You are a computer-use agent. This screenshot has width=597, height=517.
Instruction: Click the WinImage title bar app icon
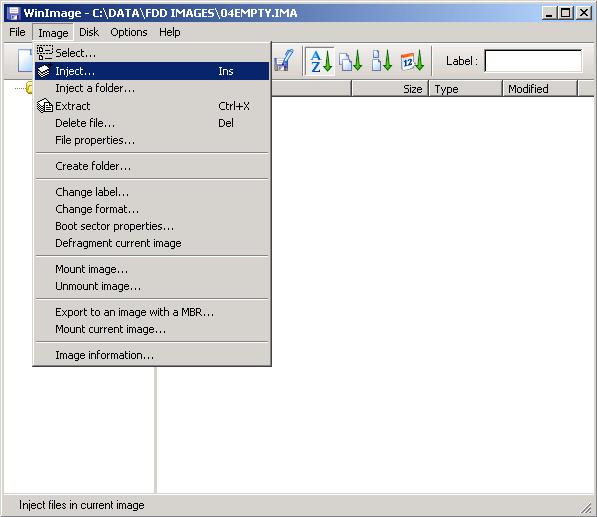[x=14, y=13]
